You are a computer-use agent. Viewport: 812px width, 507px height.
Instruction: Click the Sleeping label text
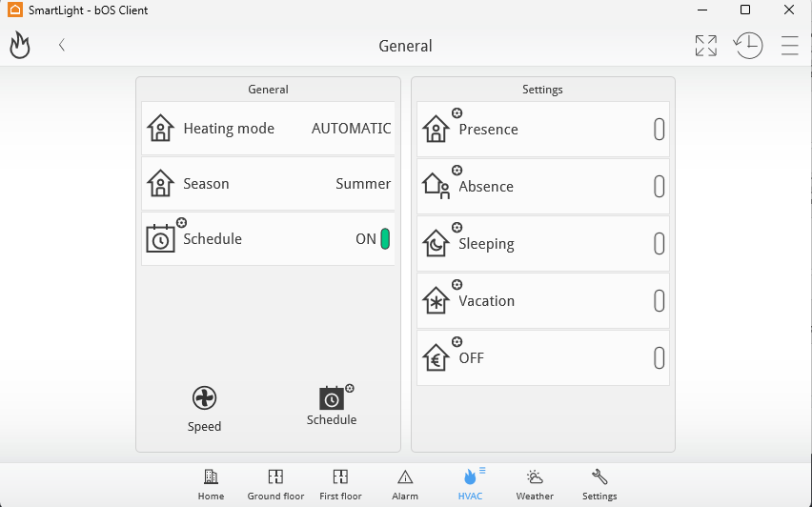pos(486,244)
